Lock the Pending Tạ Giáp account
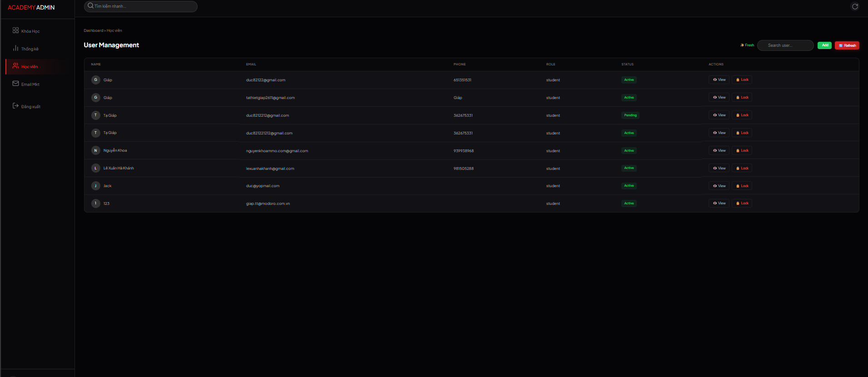 (742, 115)
